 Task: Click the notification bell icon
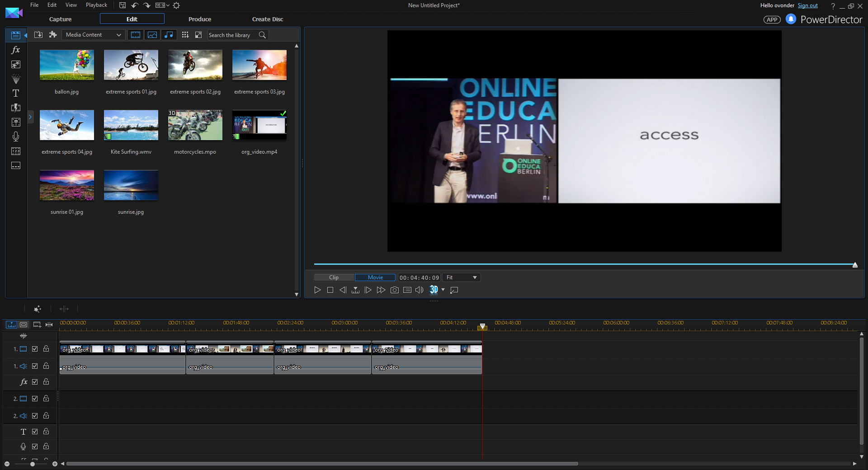point(791,19)
